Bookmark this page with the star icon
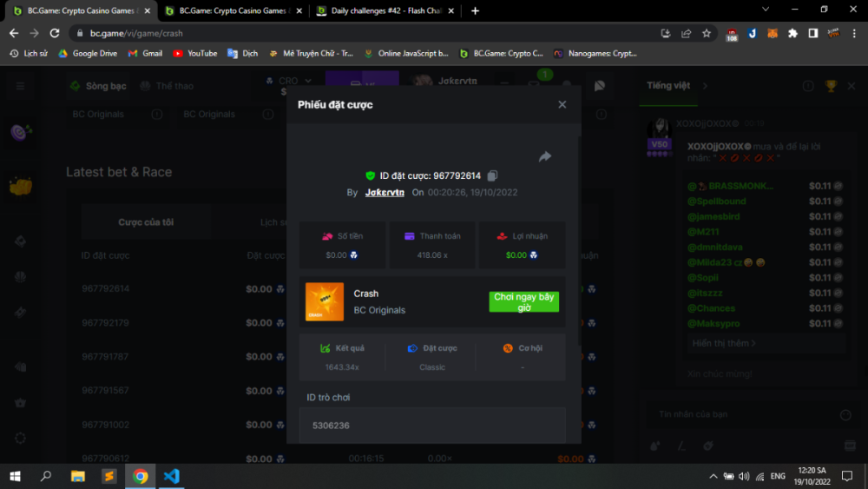 707,33
